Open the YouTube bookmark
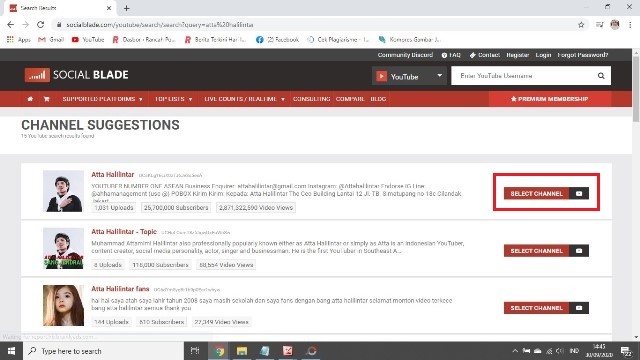Viewport: 640px width, 360px height. [88, 40]
